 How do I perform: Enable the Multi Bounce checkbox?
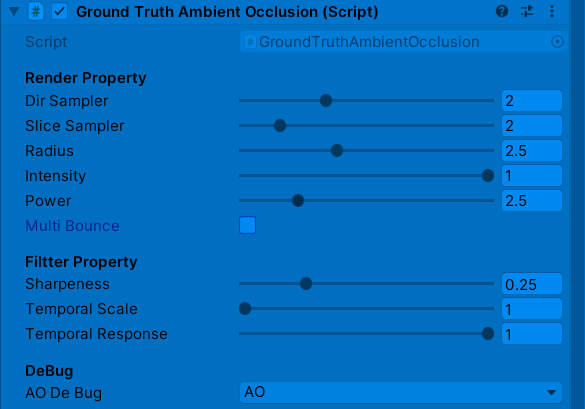click(x=247, y=225)
